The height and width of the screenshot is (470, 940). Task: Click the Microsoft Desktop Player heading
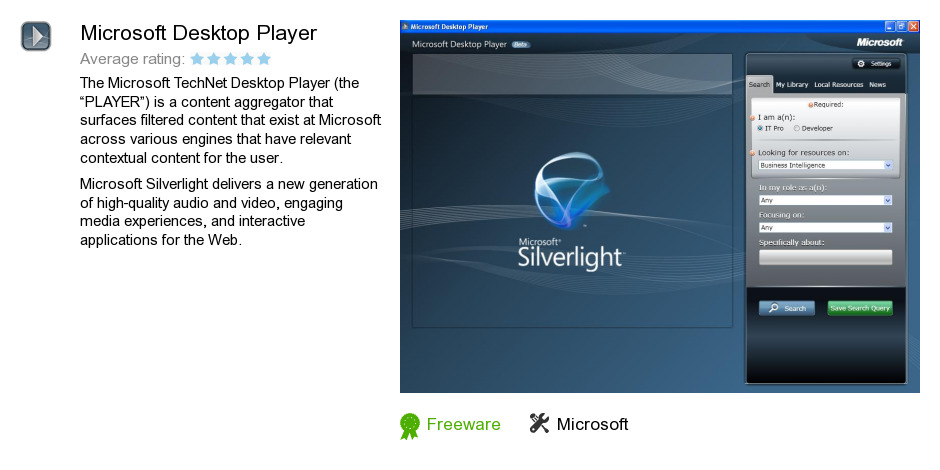click(198, 33)
